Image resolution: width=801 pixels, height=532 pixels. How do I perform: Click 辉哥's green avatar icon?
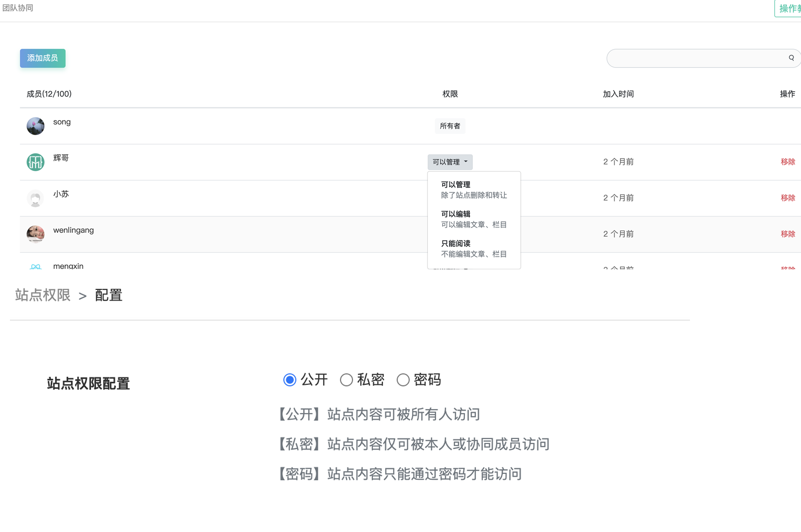pos(36,162)
